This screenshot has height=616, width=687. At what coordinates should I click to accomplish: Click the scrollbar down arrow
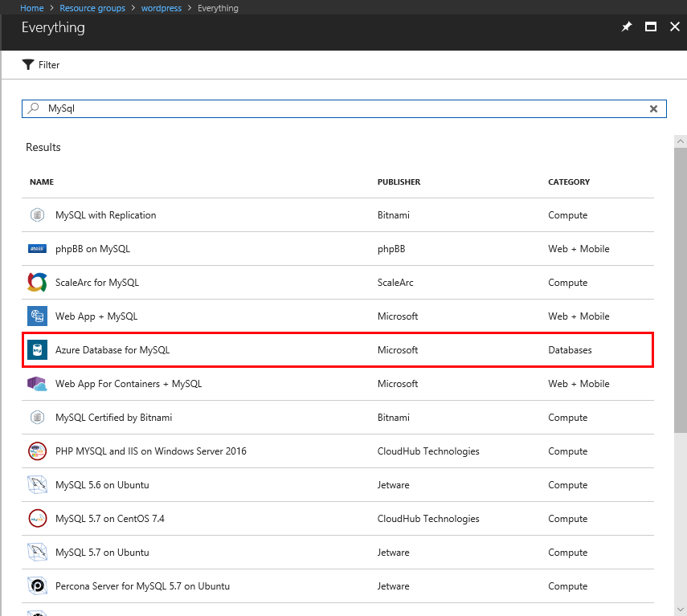point(681,609)
